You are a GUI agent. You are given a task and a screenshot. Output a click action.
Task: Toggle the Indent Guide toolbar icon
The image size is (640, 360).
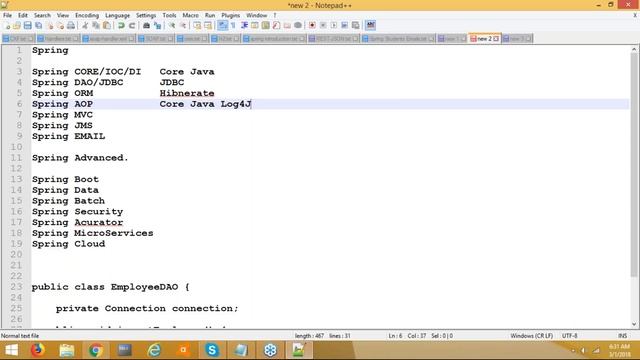(x=244, y=25)
